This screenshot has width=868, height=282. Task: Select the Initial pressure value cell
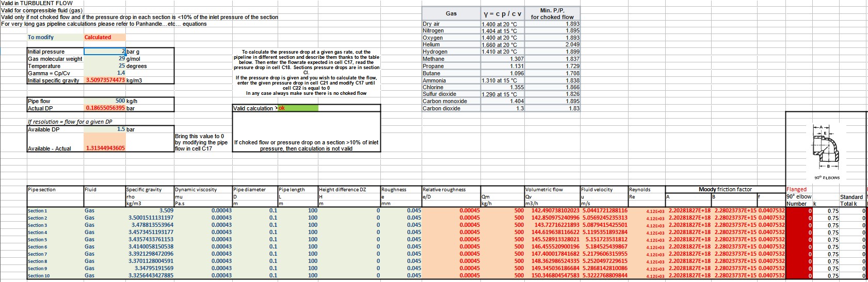pos(105,52)
